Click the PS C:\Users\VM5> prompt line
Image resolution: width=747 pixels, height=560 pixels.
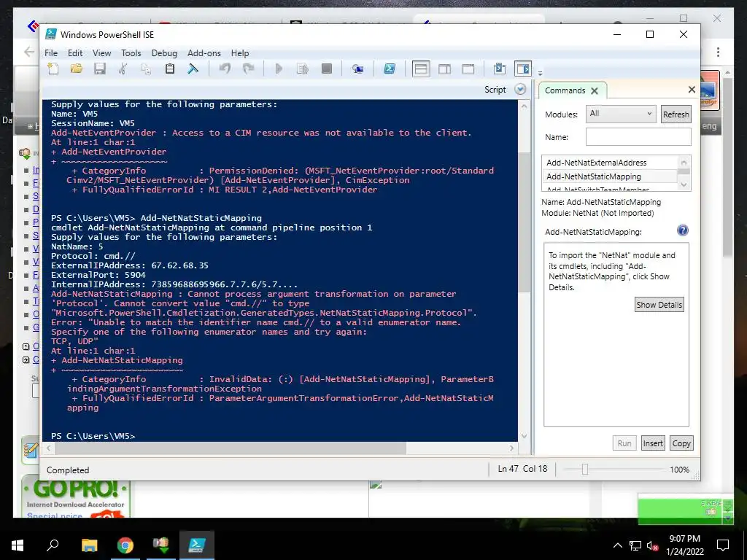click(93, 436)
